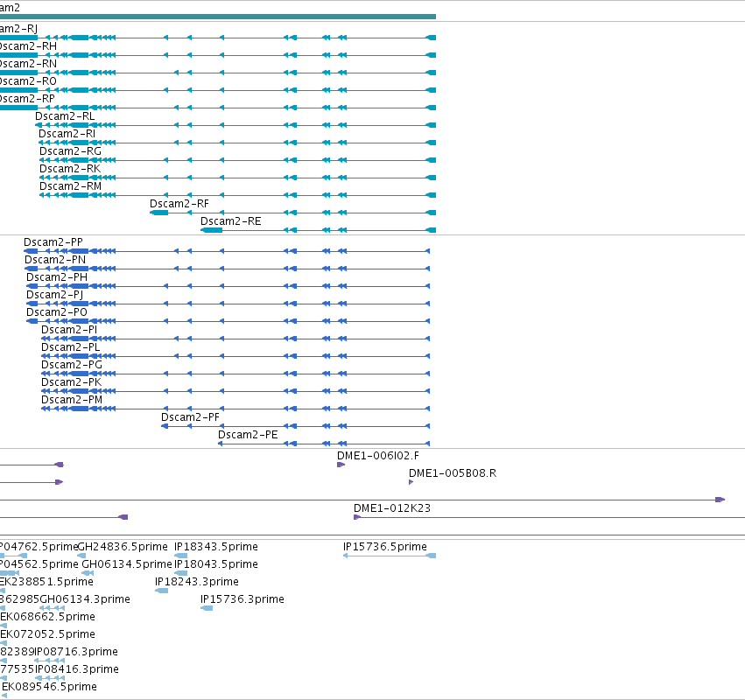The width and height of the screenshot is (745, 700).
Task: Open the IP15736.5prime EST label
Action: pos(385,548)
